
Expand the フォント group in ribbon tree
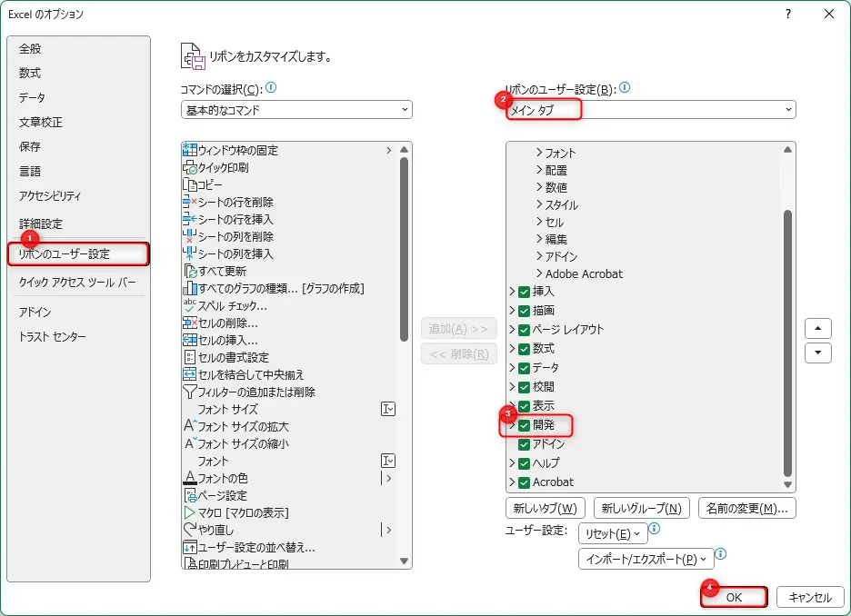pos(539,154)
